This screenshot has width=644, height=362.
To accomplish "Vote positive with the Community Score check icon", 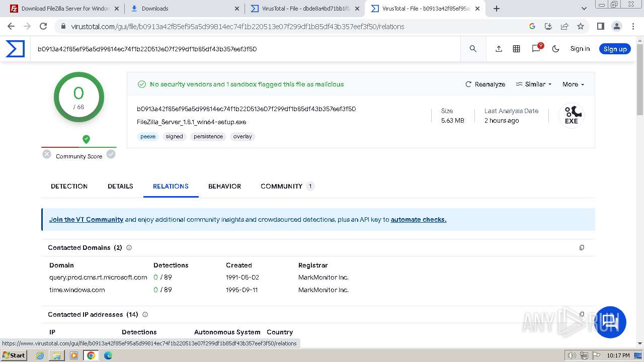I will click(111, 154).
